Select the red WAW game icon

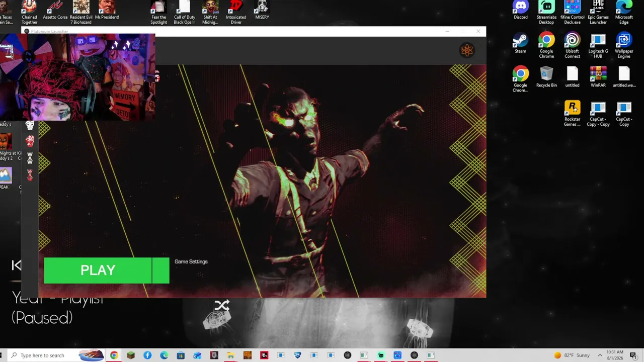pyautogui.click(x=30, y=175)
